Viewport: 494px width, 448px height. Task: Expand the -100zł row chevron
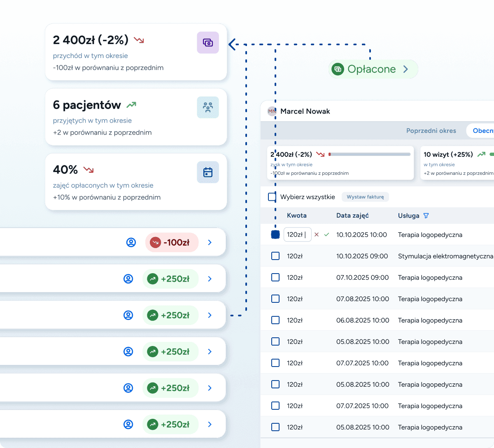(210, 242)
